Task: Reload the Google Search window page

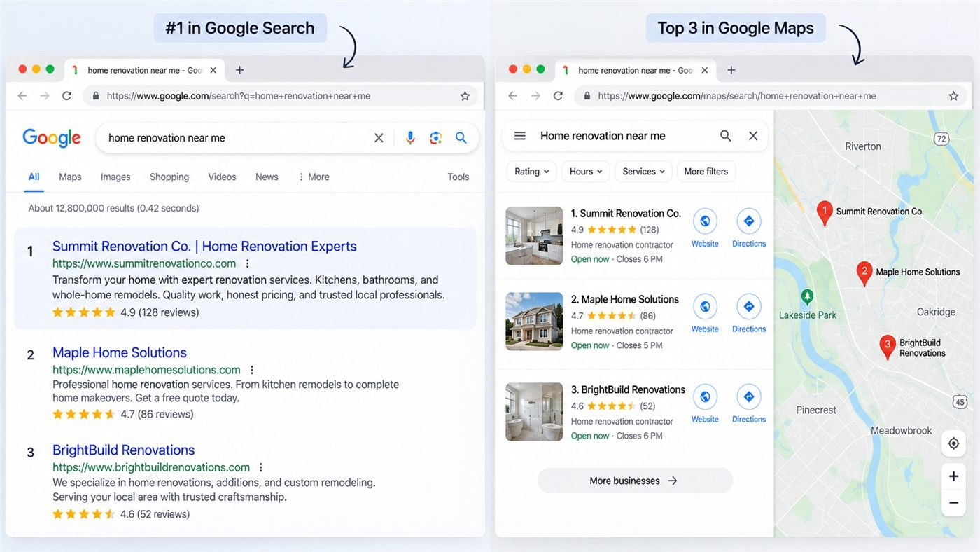Action: (67, 96)
